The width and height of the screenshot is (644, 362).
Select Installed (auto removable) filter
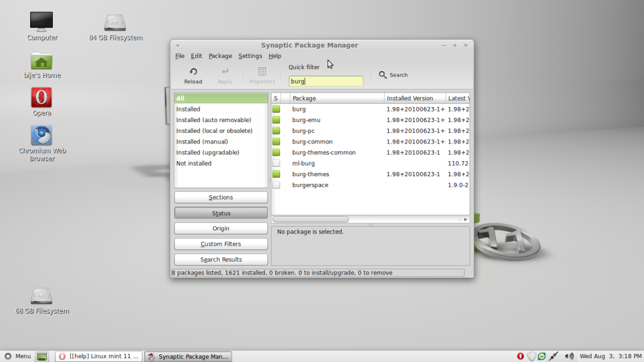point(221,120)
